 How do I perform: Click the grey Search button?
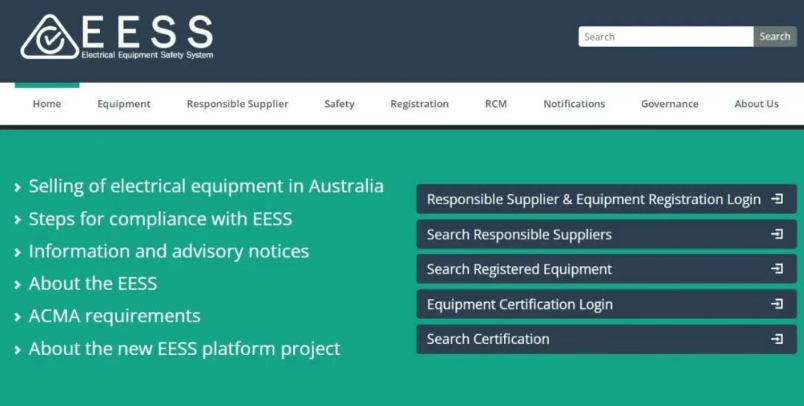click(775, 36)
